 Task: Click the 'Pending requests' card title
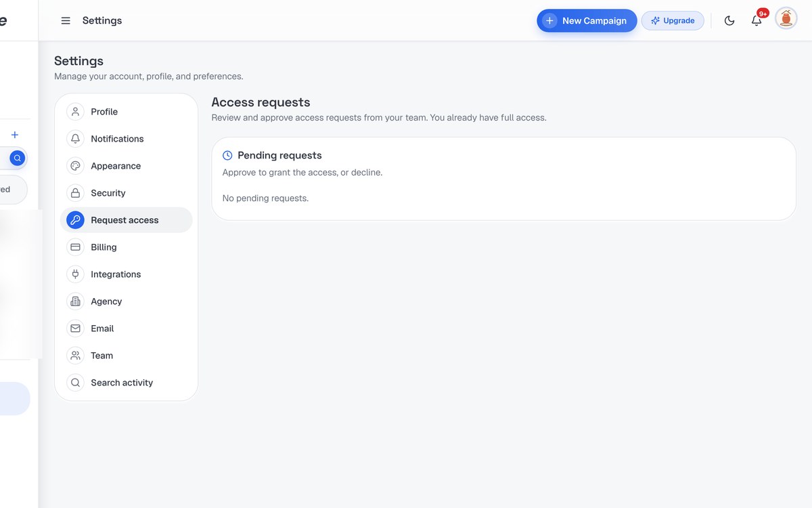pos(279,156)
